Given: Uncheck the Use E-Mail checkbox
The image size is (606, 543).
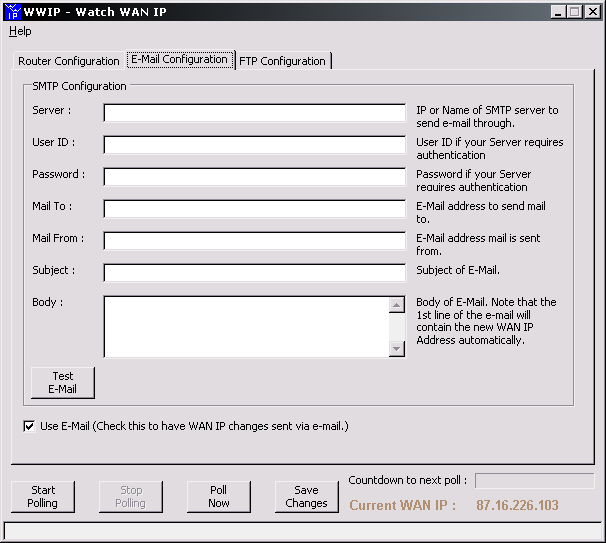Looking at the screenshot, I should coord(28,426).
